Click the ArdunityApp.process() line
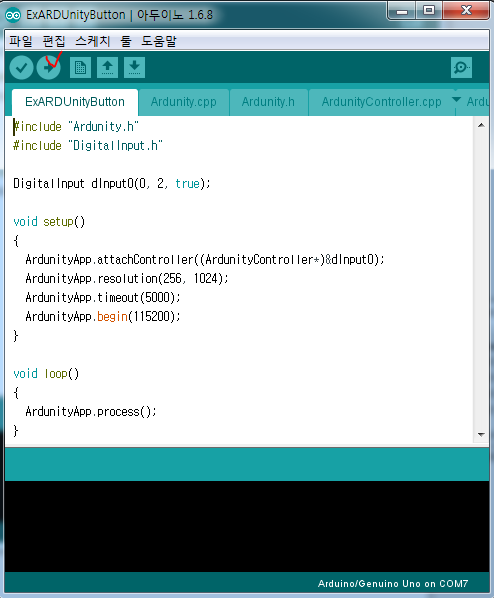 (x=91, y=412)
